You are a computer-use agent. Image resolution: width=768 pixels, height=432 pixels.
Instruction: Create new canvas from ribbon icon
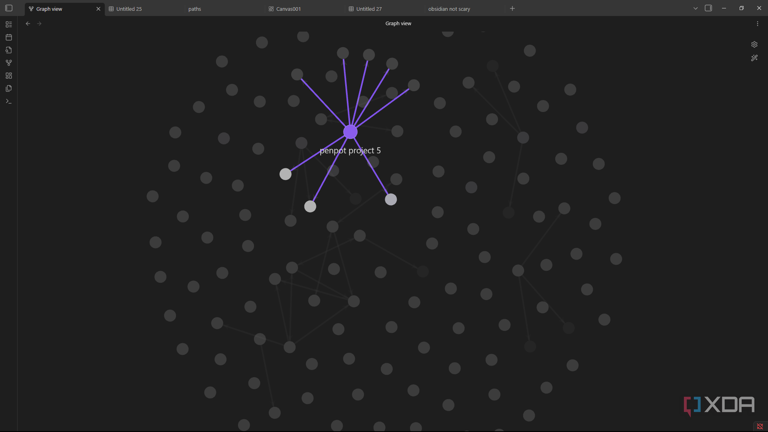click(x=9, y=76)
